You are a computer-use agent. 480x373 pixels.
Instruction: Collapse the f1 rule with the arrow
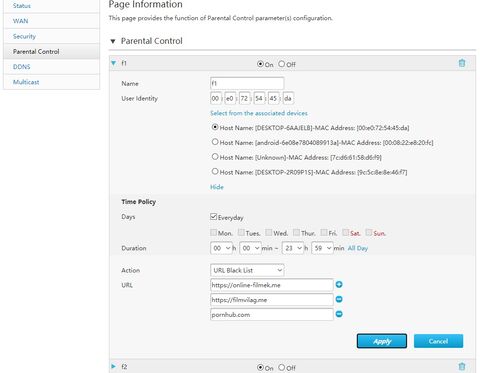click(x=114, y=63)
